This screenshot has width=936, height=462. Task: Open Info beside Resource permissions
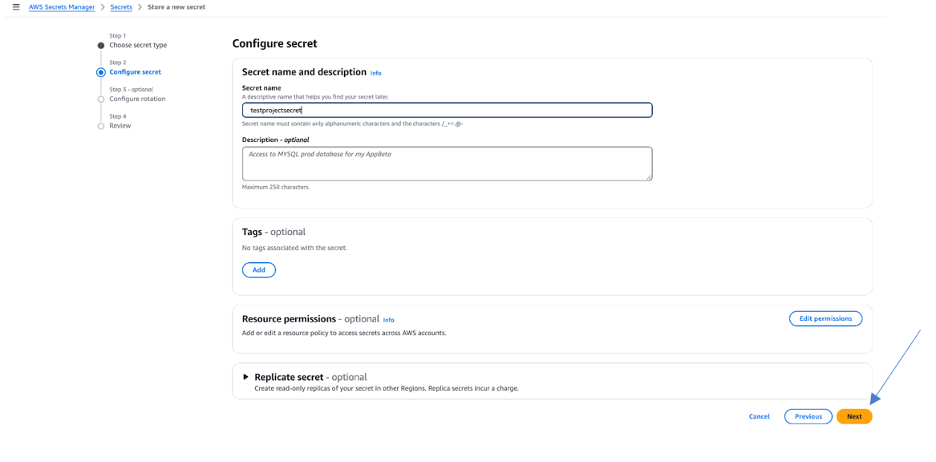click(389, 320)
